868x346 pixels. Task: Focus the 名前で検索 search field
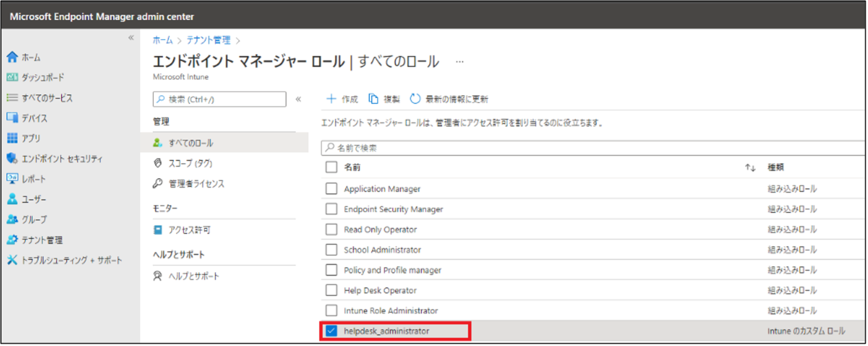(x=593, y=148)
